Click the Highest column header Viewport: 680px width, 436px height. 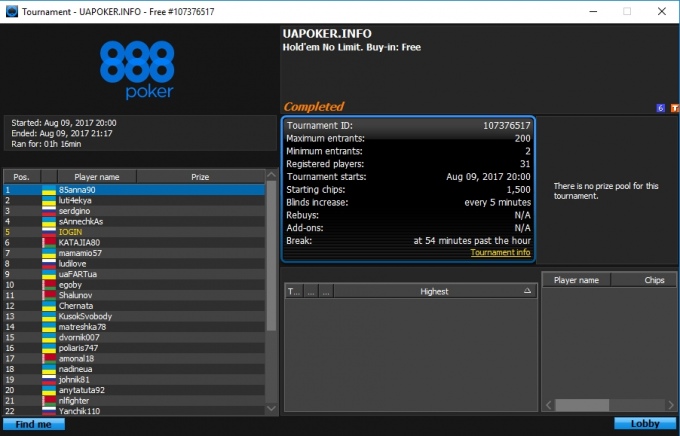(435, 292)
